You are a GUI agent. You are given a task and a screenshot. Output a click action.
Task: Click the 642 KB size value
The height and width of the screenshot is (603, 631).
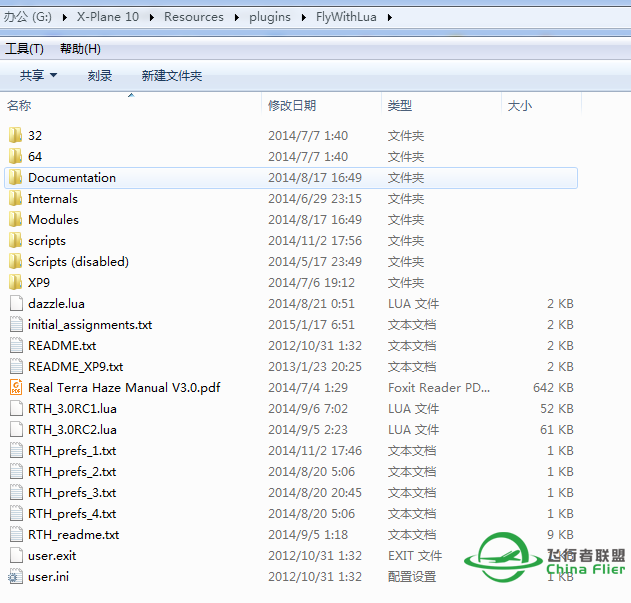[x=553, y=387]
